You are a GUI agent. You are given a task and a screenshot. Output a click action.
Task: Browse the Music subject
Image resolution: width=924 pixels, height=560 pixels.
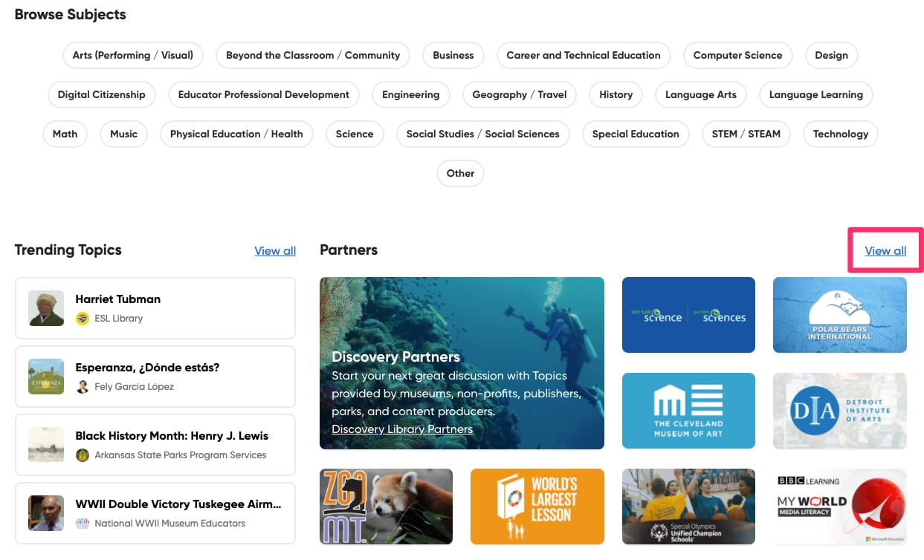(x=123, y=134)
